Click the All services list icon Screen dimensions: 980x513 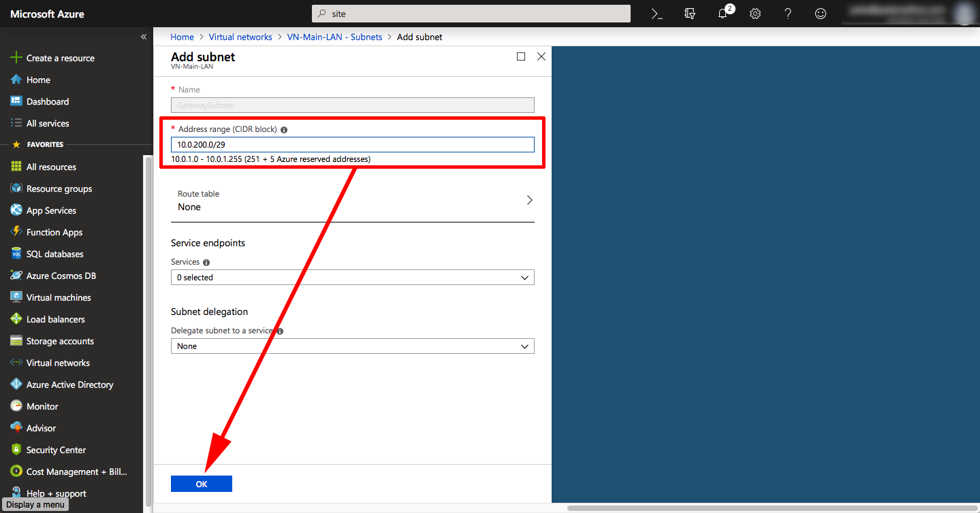(x=16, y=123)
